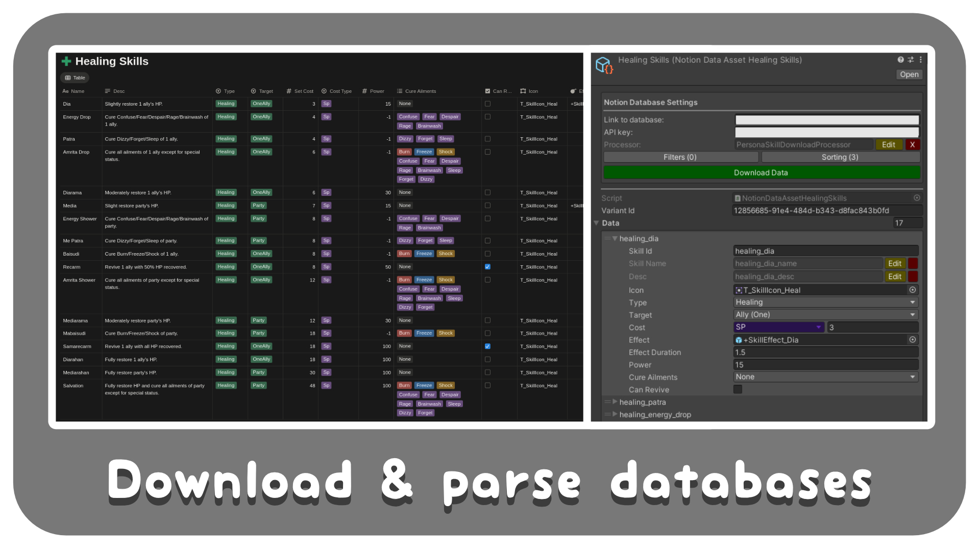Expand the healing_patra entry
Viewport: 980px width, 551px height.
[615, 402]
